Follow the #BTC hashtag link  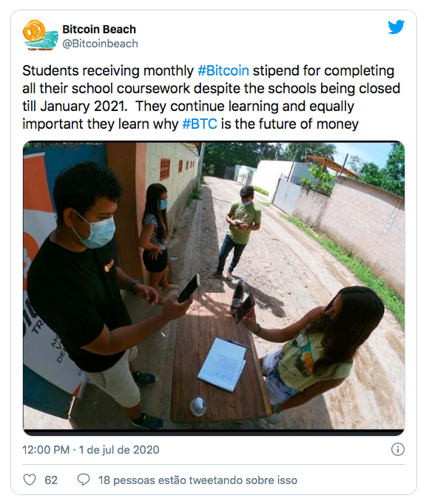(x=200, y=124)
